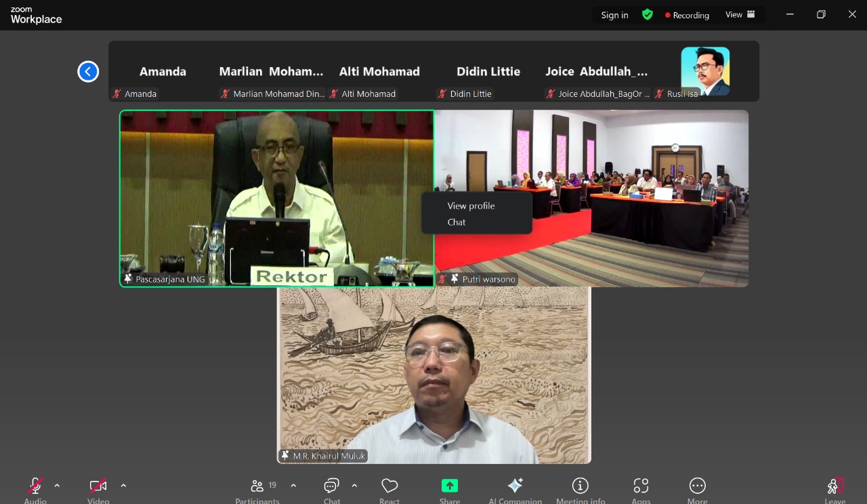867x504 pixels.
Task: Click the M.R. Khairul Muluk video tile
Action: 434,375
